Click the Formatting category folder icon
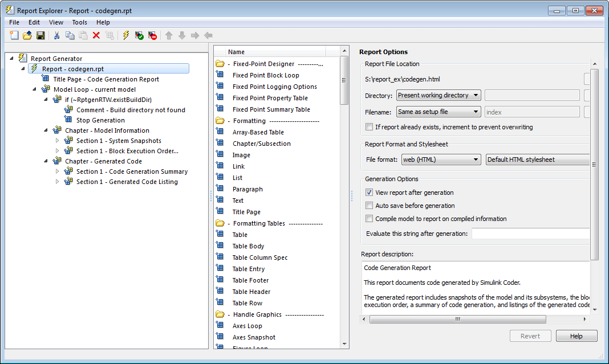Image resolution: width=609 pixels, height=364 pixels. [220, 121]
